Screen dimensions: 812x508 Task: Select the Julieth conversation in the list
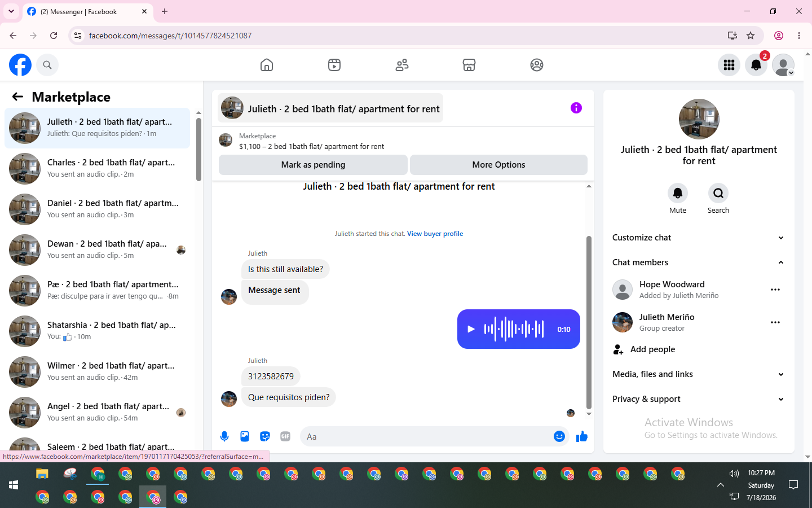pyautogui.click(x=97, y=128)
